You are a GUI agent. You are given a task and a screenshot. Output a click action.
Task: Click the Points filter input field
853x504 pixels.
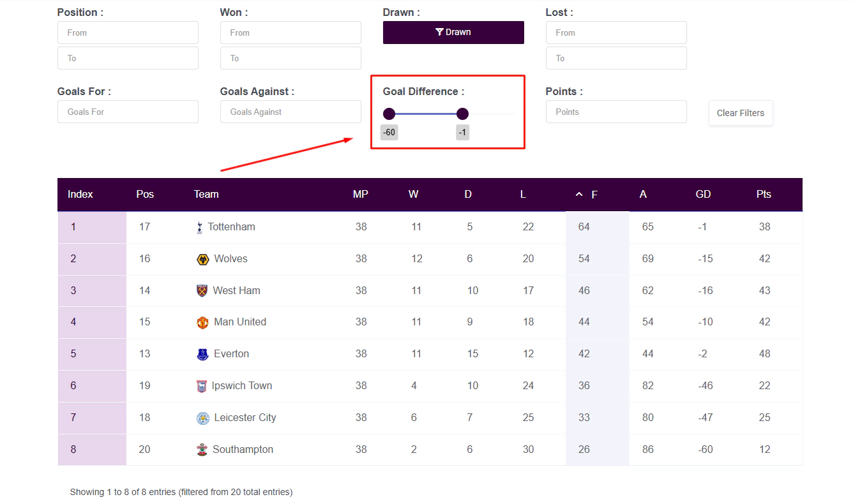click(616, 112)
